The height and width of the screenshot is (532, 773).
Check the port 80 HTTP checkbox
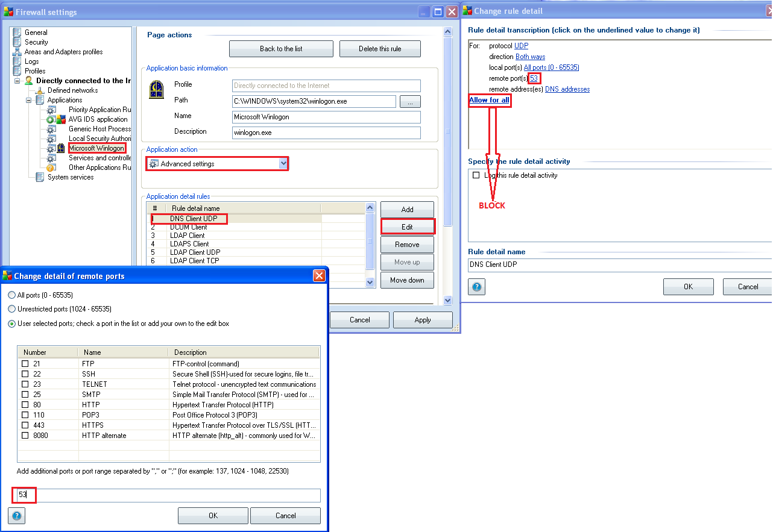[25, 405]
